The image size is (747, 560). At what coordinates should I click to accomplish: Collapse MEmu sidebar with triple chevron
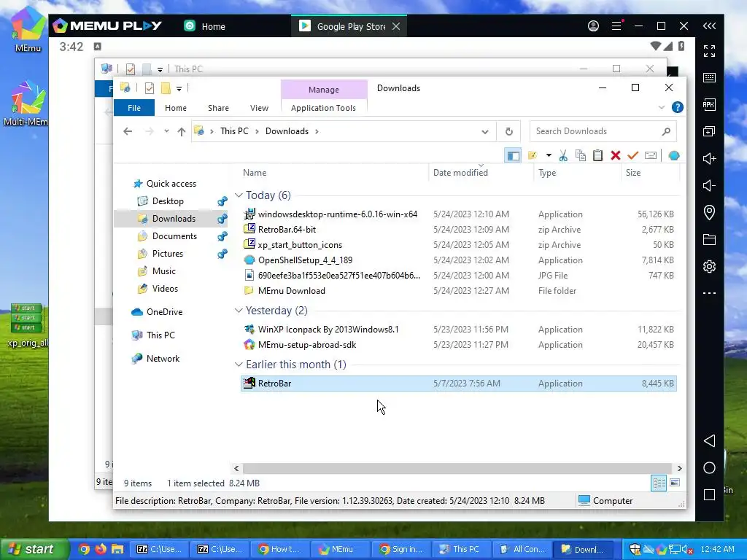pos(709,26)
